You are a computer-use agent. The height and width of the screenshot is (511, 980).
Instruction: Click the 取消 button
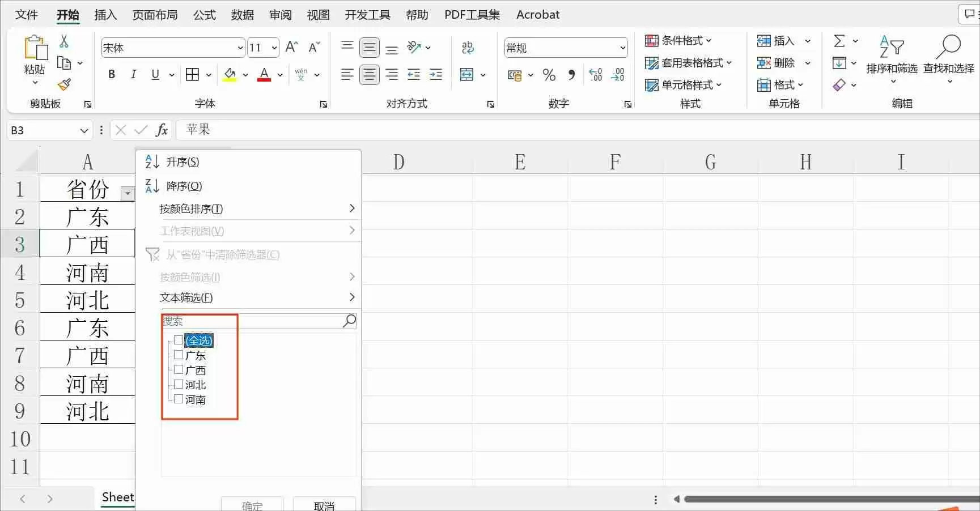point(324,504)
